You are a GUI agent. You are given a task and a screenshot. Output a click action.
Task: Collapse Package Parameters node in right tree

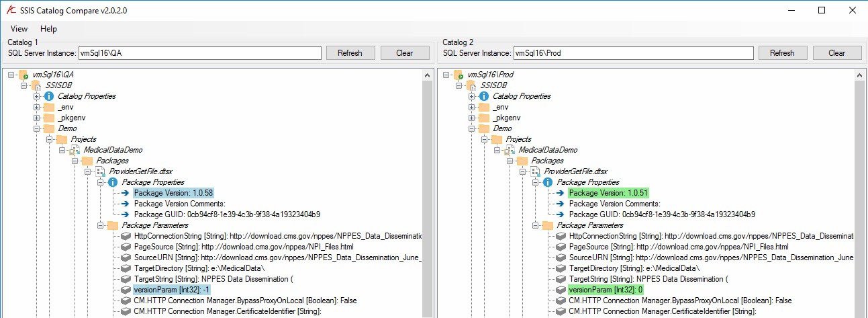pyautogui.click(x=536, y=225)
